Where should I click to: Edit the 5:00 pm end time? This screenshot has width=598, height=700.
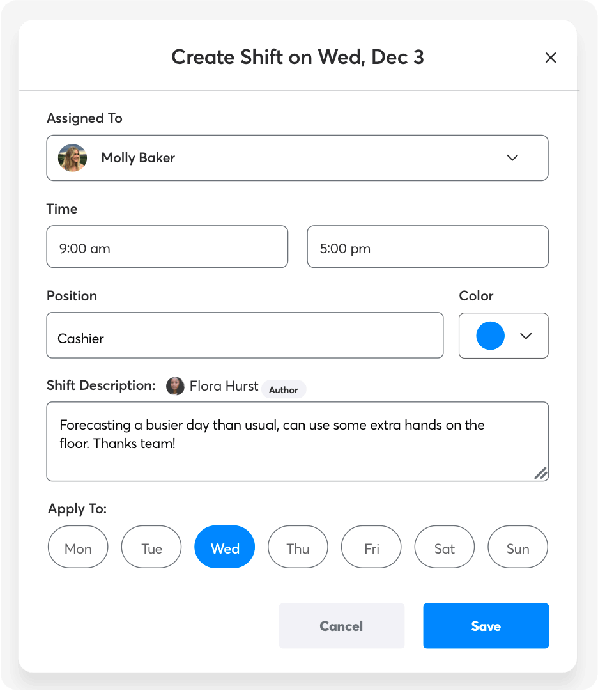pyautogui.click(x=427, y=247)
